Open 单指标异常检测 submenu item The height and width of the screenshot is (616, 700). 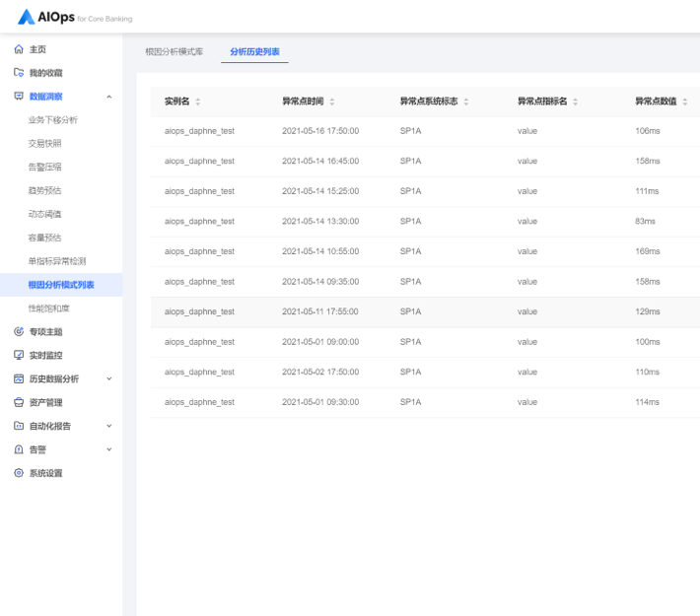point(57,261)
